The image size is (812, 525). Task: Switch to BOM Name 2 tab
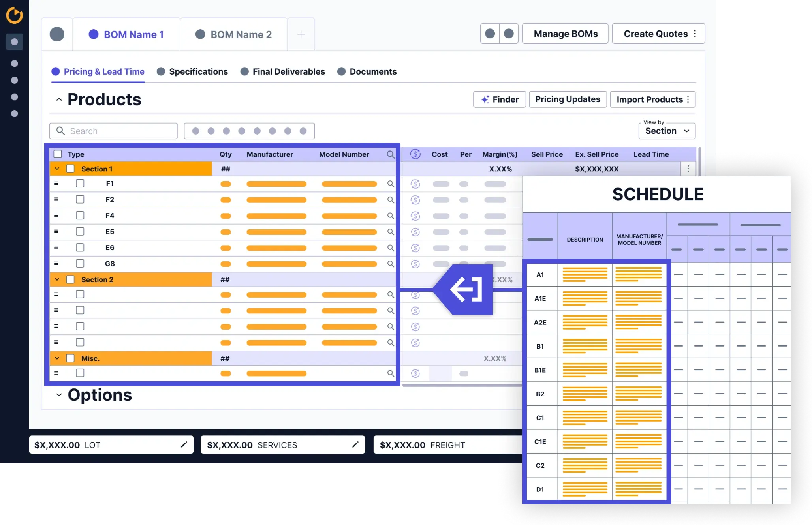(234, 34)
